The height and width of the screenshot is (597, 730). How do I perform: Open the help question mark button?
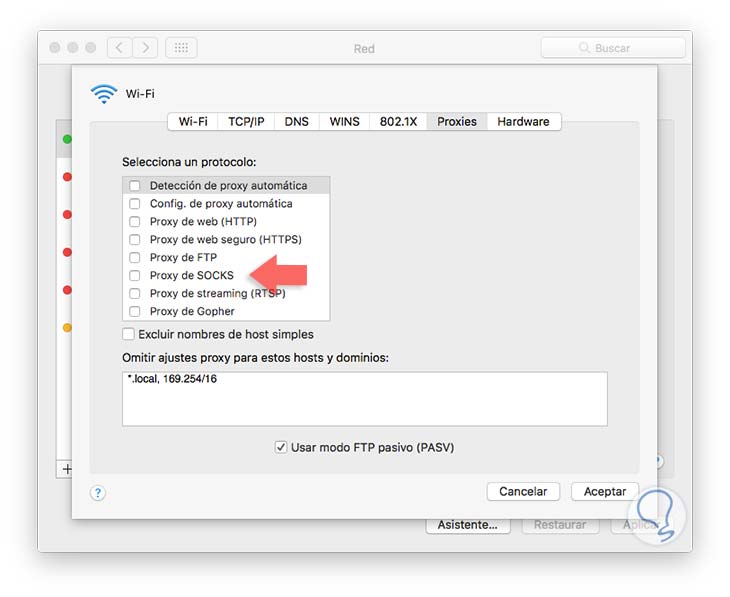(98, 493)
